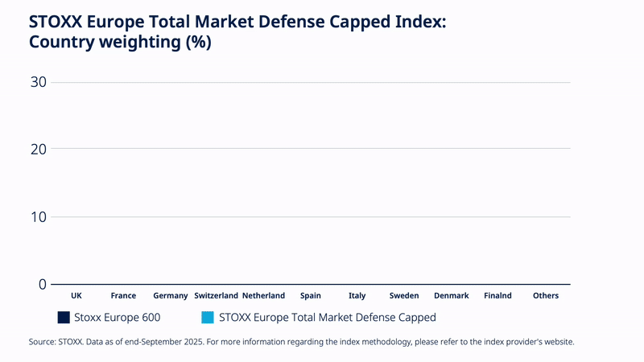Click the 30 value on the y-axis

38,82
